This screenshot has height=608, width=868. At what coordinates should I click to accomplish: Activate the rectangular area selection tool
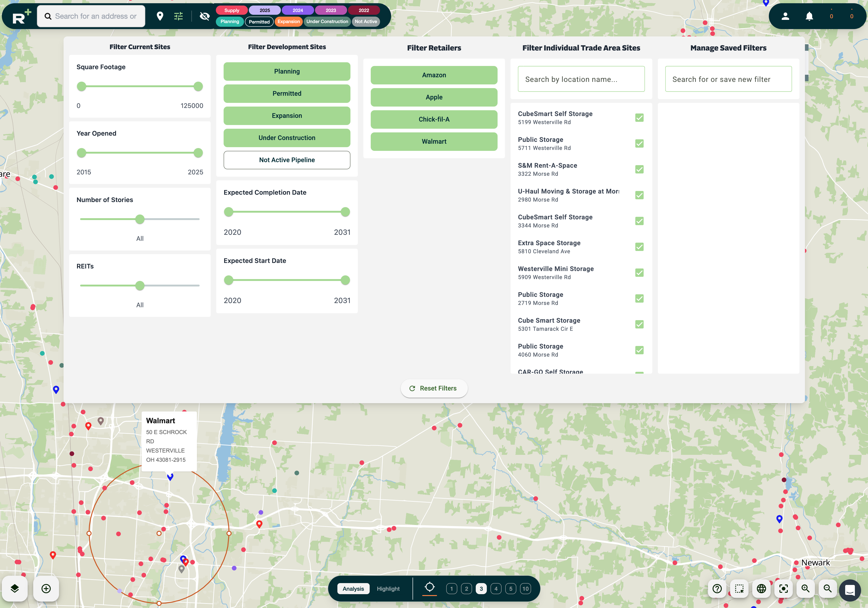739,589
